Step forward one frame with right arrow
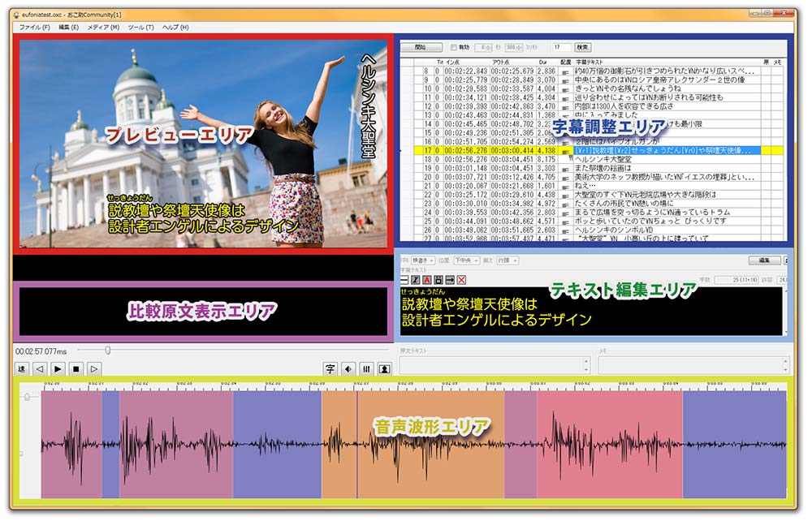812x525 pixels. pyautogui.click(x=94, y=369)
